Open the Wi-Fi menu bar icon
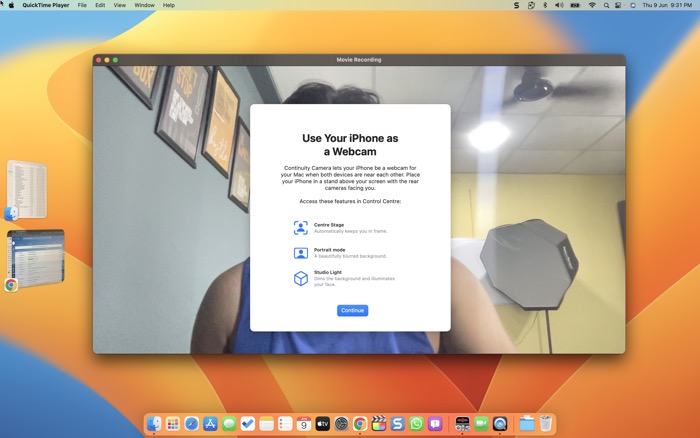700x438 pixels. point(592,5)
